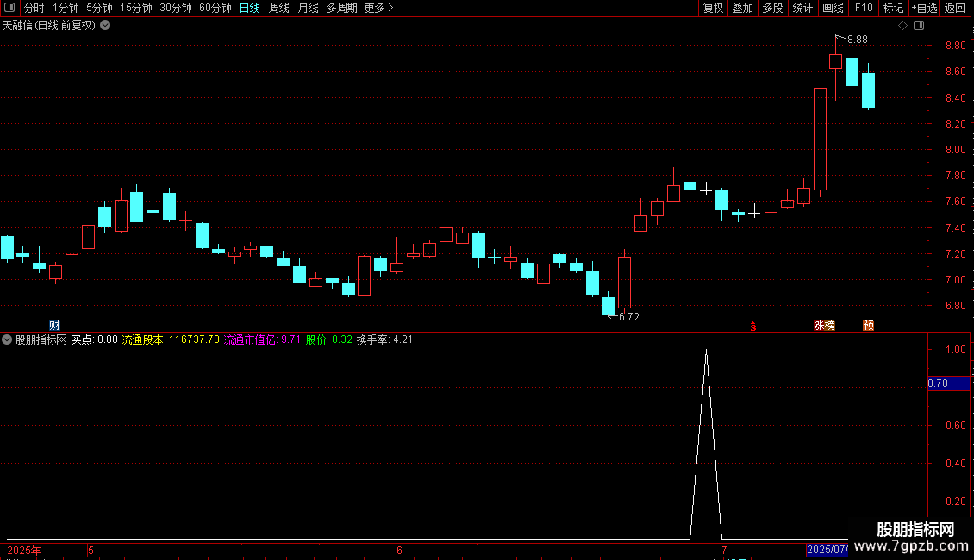
Task: Click the 1.00 indicator axis label
Action: (x=955, y=350)
